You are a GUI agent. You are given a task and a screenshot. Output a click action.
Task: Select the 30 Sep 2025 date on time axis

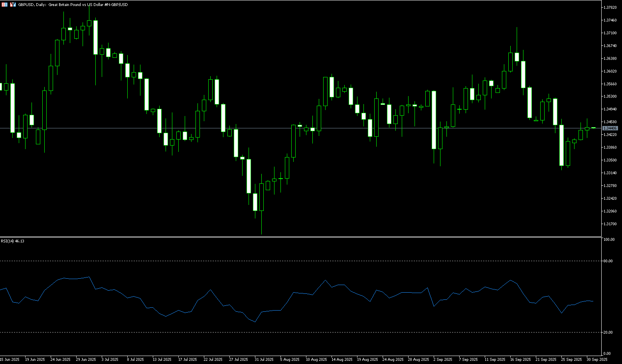click(597, 360)
